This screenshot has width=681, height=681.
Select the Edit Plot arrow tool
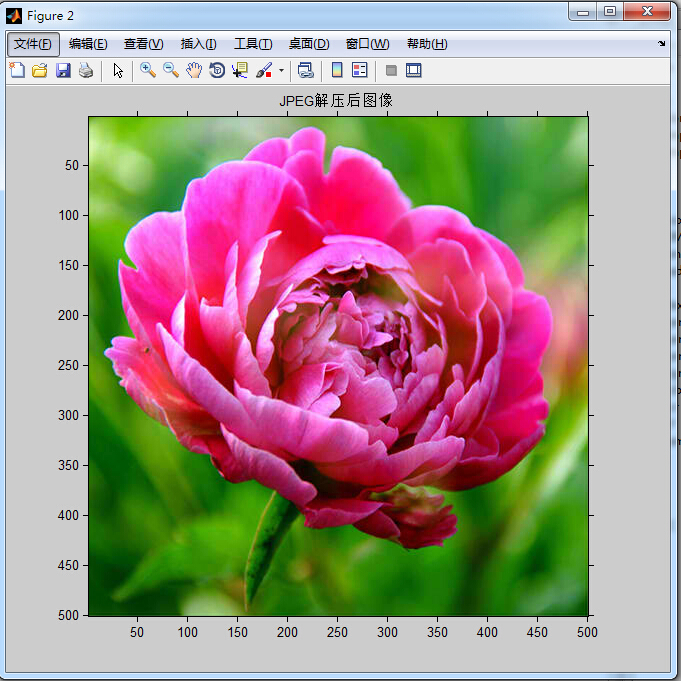point(118,70)
